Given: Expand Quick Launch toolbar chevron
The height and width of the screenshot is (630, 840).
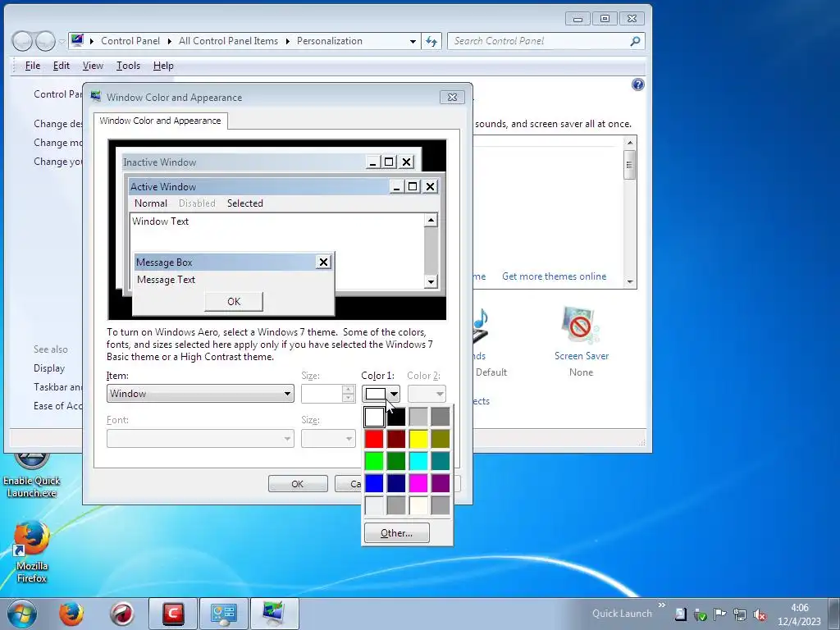Looking at the screenshot, I should point(662,605).
